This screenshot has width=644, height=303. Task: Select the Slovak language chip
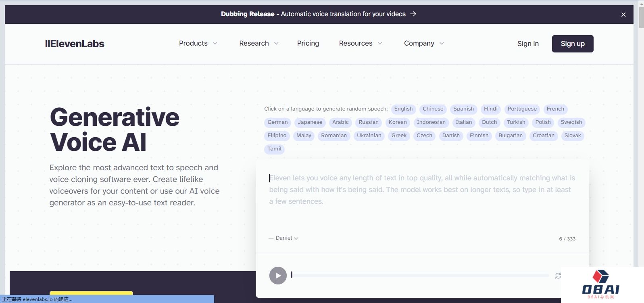(573, 136)
